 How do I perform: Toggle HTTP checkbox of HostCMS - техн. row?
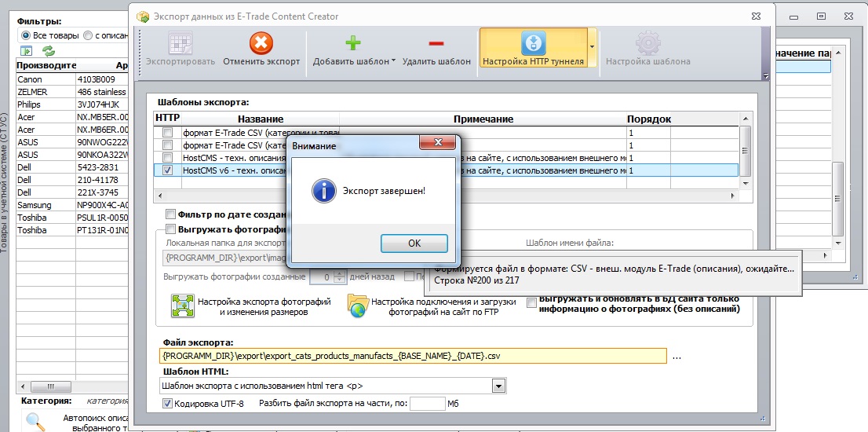pos(168,159)
